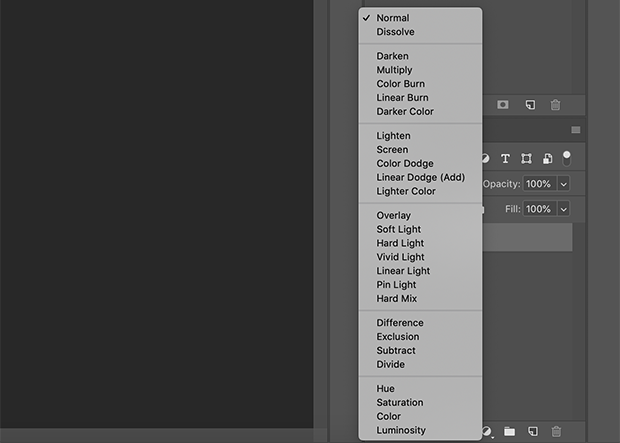Click create new layer icon at panel bottom

[533, 431]
